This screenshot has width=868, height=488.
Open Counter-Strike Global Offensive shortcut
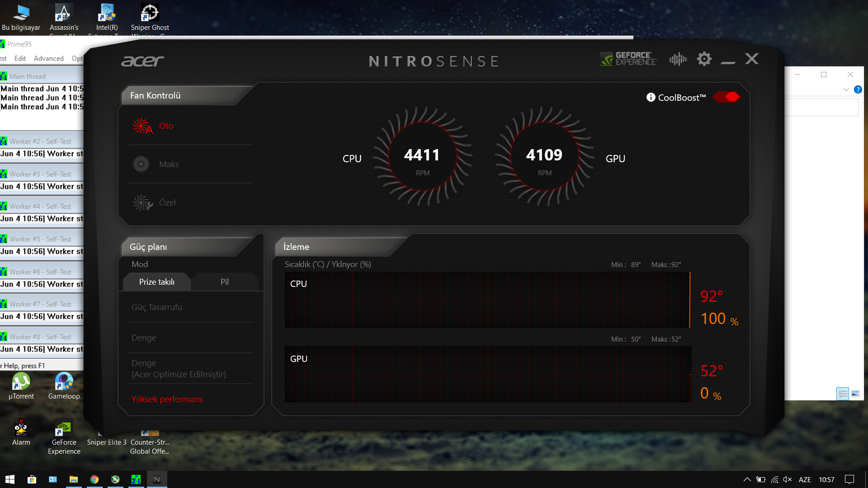[x=150, y=442]
